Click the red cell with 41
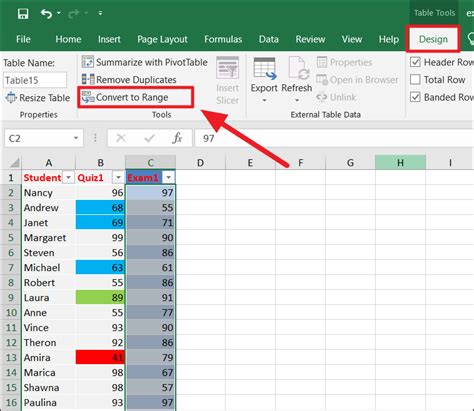Viewport: 474px width, 411px height. pos(100,357)
